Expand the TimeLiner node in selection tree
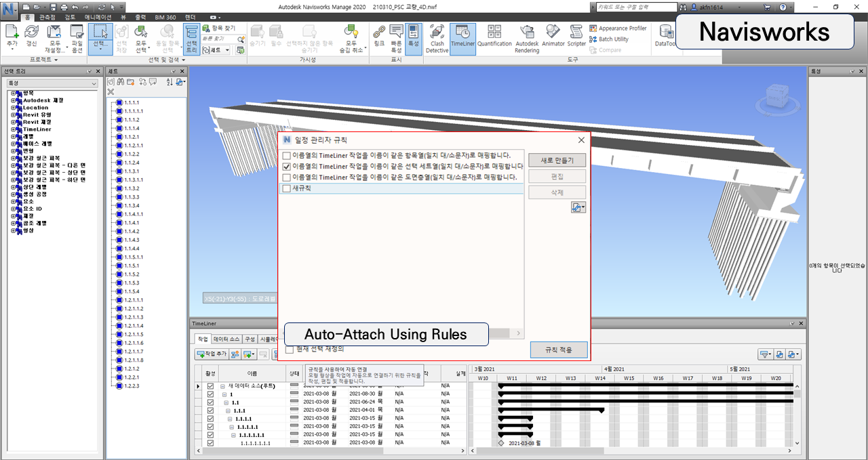 click(x=13, y=129)
